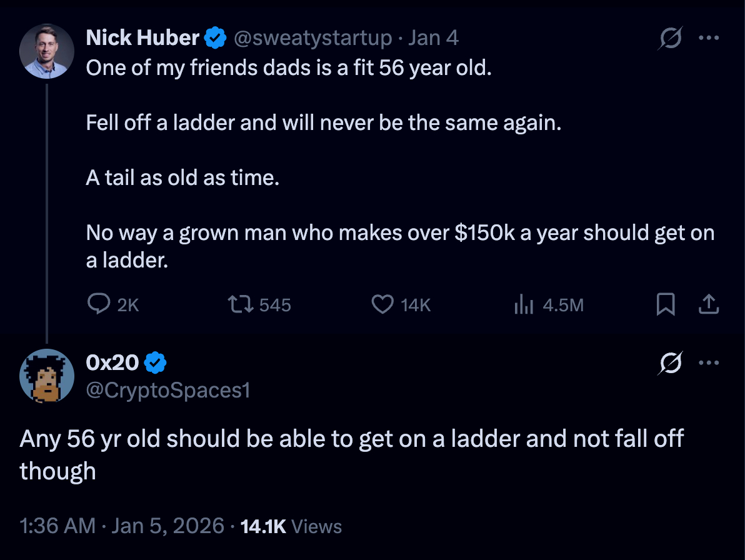Open Nick Huber's profile picture
The width and height of the screenshot is (745, 560).
click(x=47, y=51)
